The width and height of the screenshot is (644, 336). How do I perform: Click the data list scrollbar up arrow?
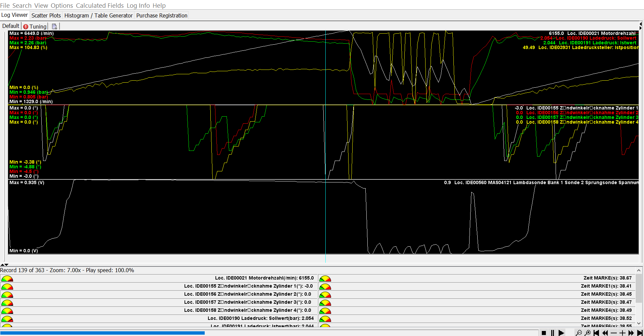click(x=639, y=270)
